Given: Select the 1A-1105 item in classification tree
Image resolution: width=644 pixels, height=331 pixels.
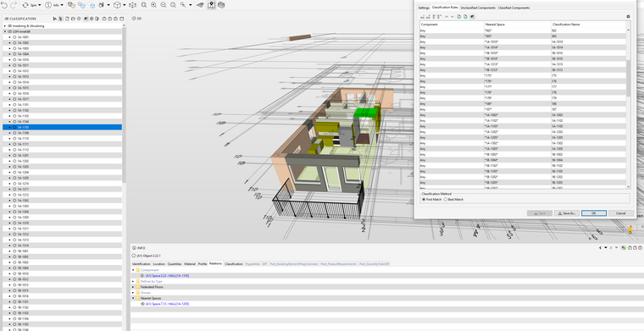Looking at the screenshot, I should 63,127.
